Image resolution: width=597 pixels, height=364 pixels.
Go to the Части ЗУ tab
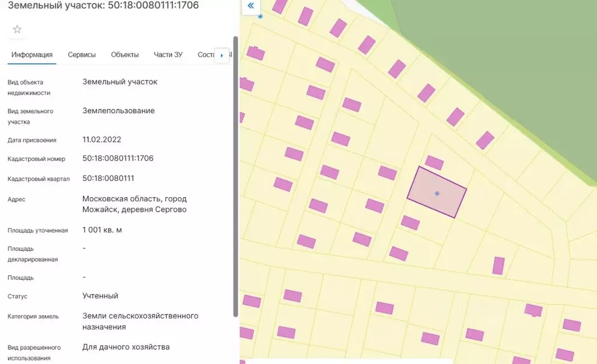pyautogui.click(x=168, y=55)
